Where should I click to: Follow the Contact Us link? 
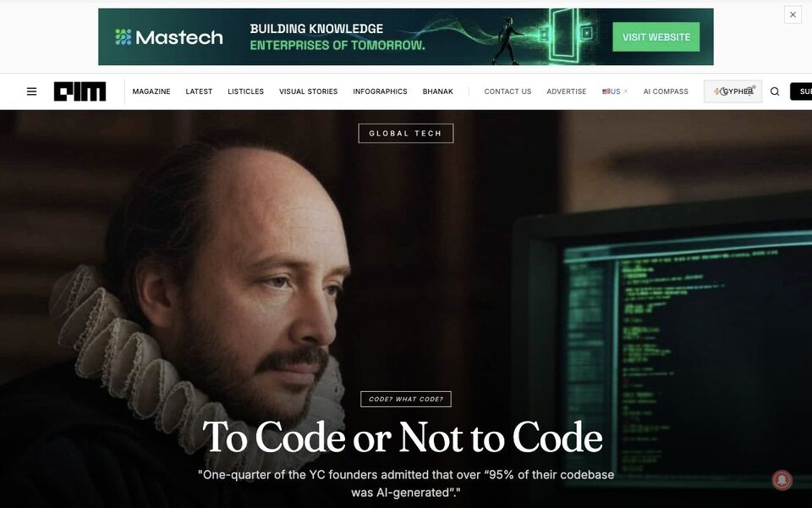click(507, 91)
